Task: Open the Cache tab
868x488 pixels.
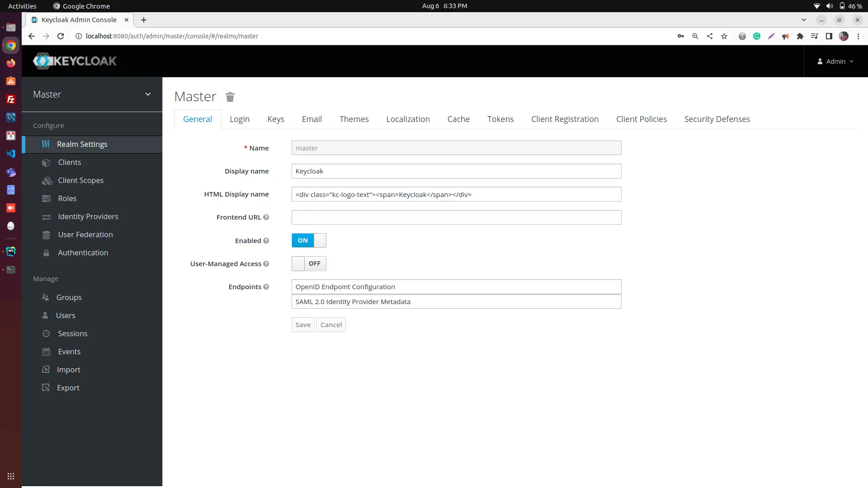Action: (x=458, y=119)
